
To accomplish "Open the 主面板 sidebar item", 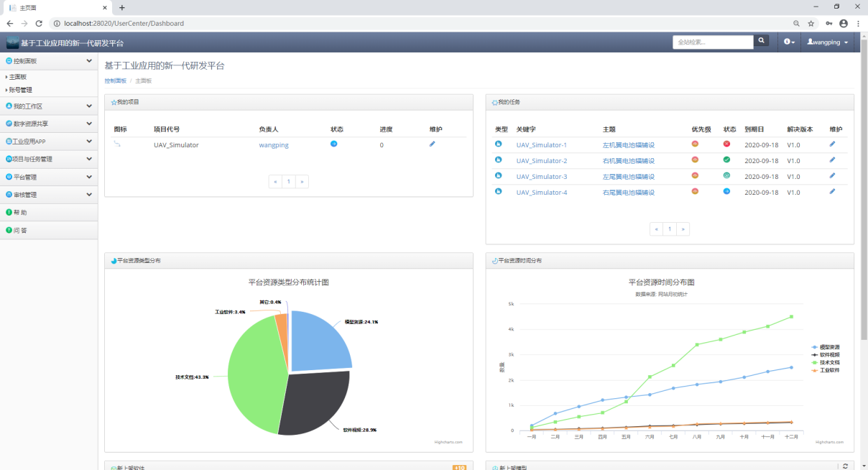I will pyautogui.click(x=18, y=76).
